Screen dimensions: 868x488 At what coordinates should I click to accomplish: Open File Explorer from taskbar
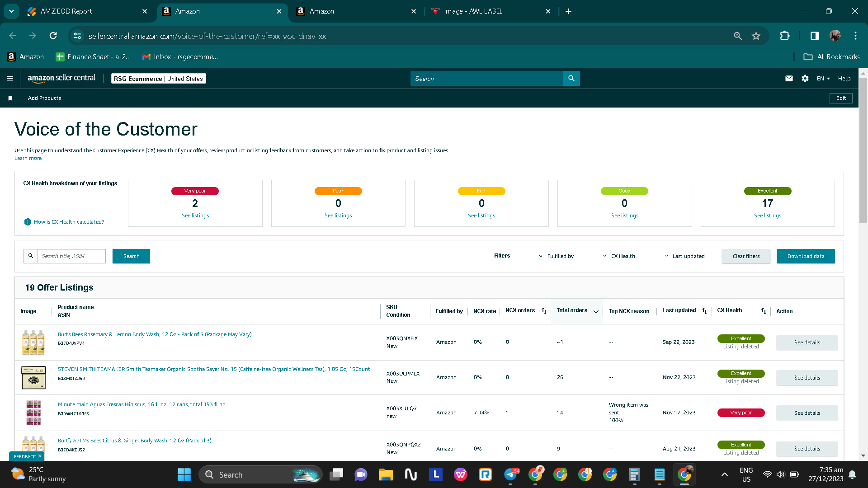pos(386,474)
